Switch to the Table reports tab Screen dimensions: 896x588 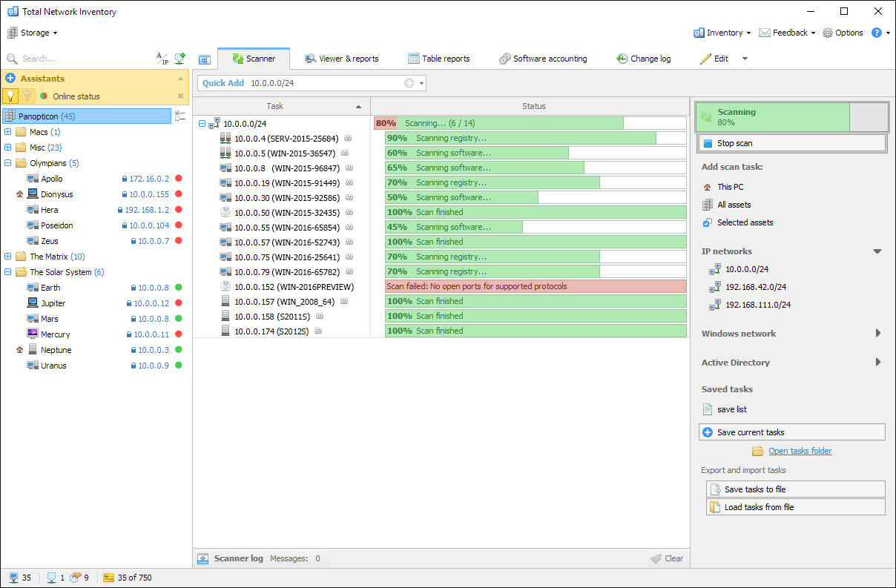(439, 58)
